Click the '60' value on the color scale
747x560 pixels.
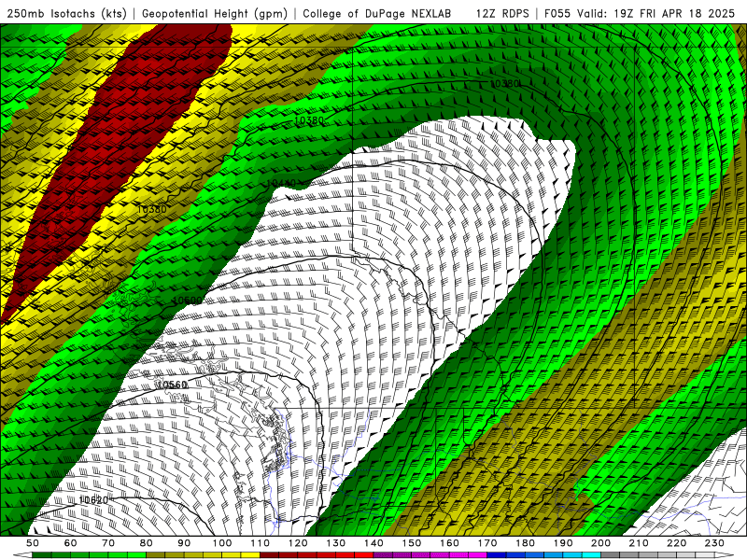click(71, 543)
